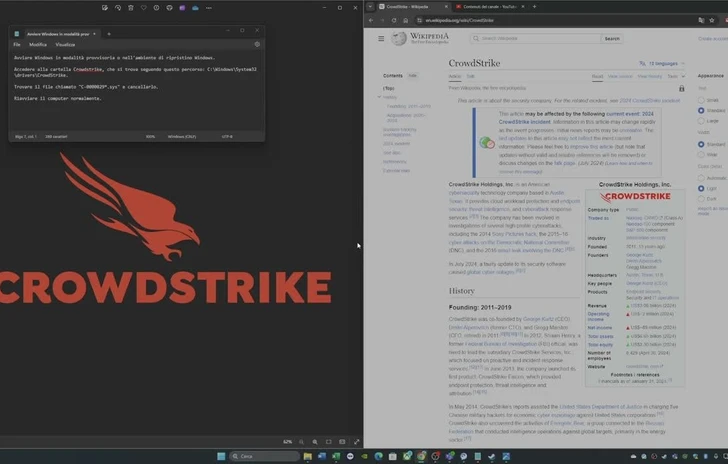Open the more options ellipsis in Photos toolbar
This screenshot has width=728, height=464.
pos(207,7)
